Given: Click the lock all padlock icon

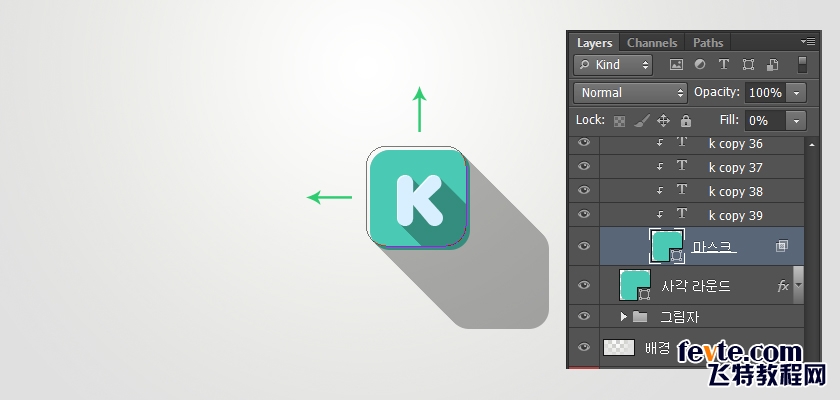Looking at the screenshot, I should [685, 120].
